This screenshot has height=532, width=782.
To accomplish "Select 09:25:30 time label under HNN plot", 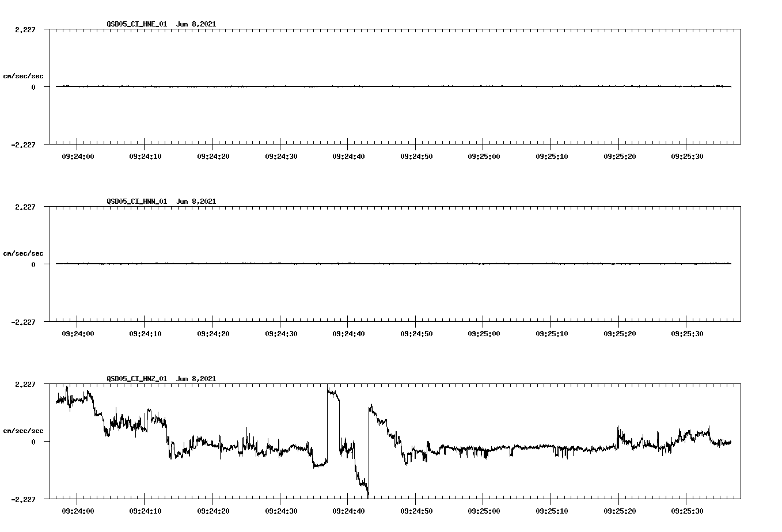I will tap(687, 333).
